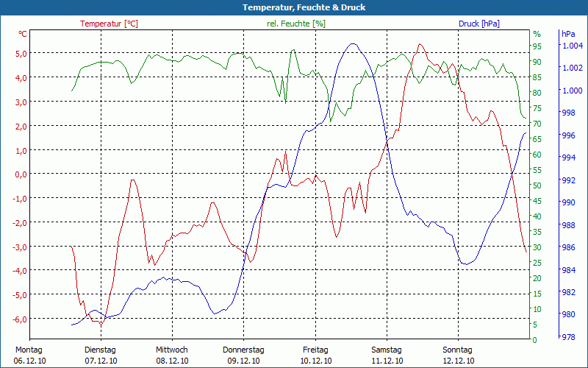Click the 'hPa' unit label on the pressure axis
588x368 pixels.
coord(568,34)
